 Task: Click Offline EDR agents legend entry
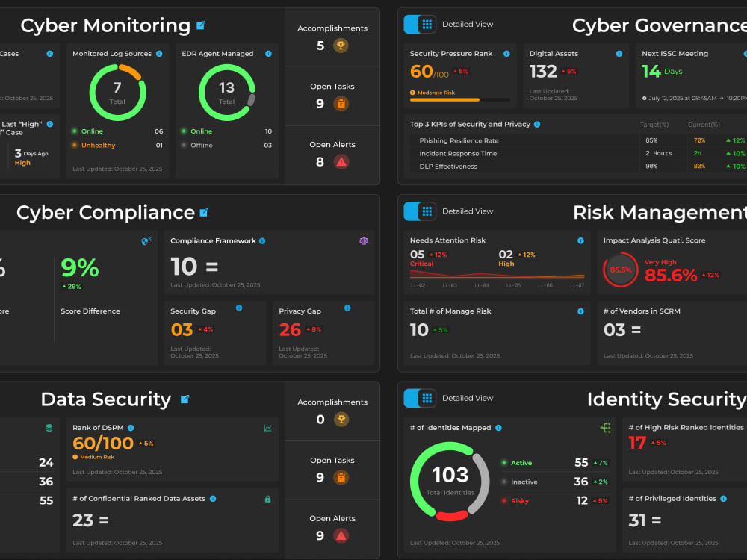click(227, 146)
